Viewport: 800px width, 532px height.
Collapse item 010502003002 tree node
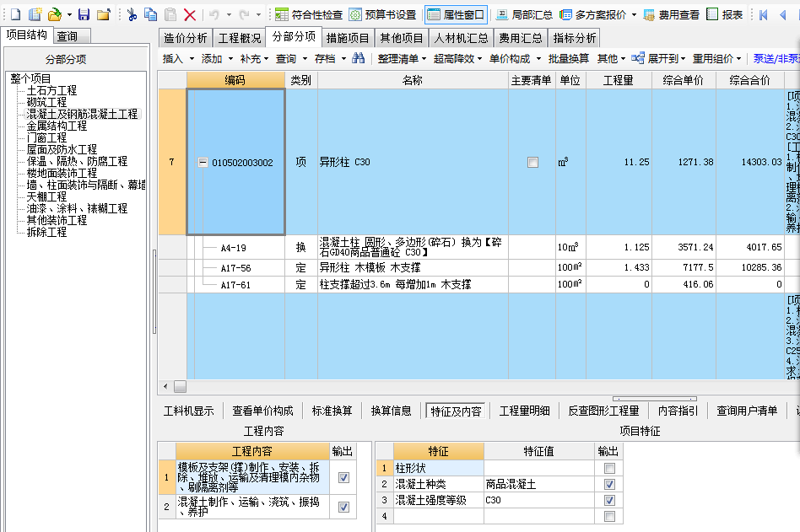coord(203,162)
